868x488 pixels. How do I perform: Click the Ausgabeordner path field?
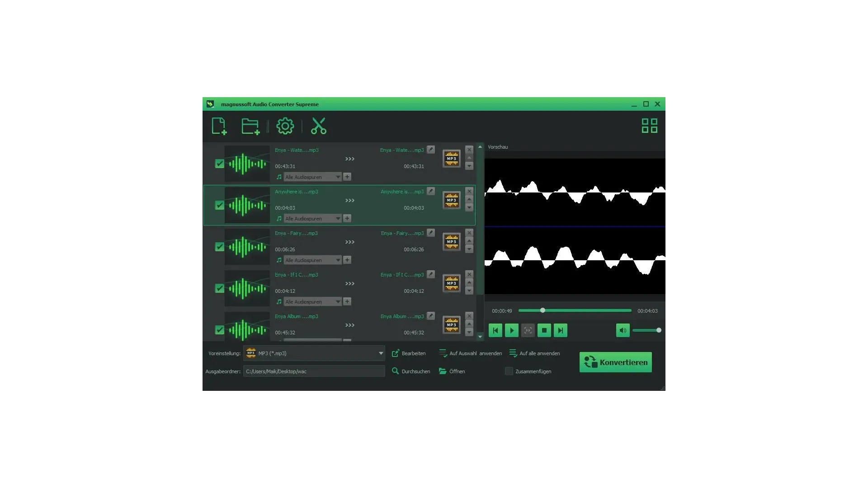[x=314, y=371]
